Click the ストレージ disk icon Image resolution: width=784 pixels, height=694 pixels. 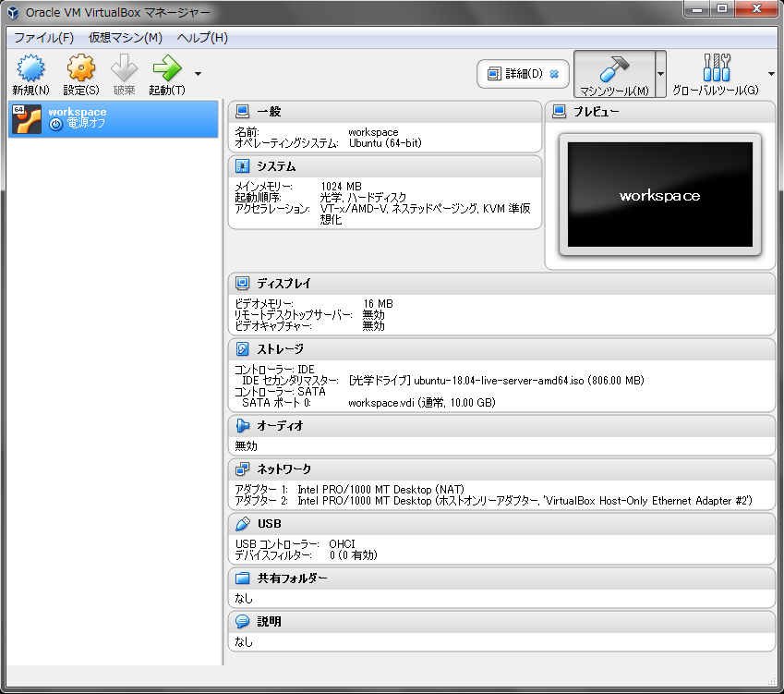(243, 348)
